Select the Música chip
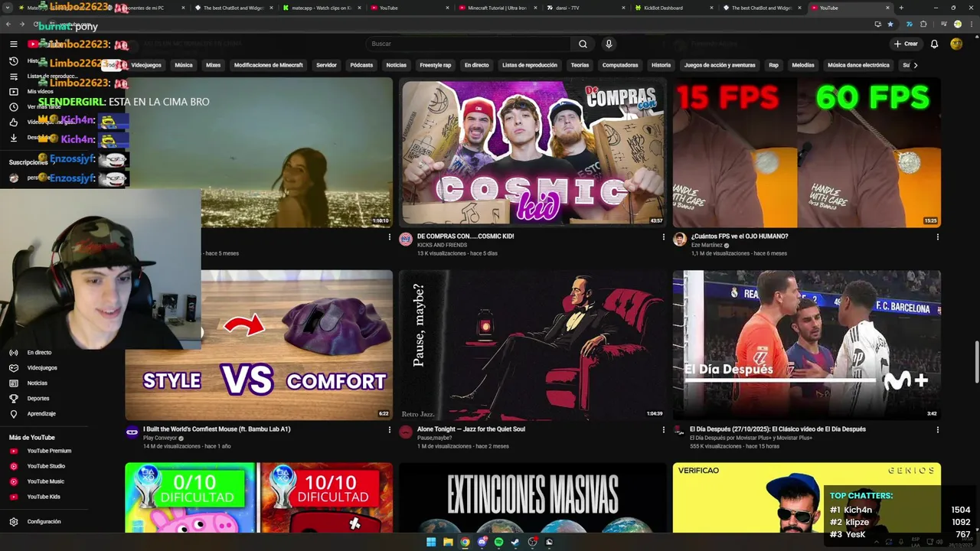Screen dimensions: 980x551 pyautogui.click(x=184, y=65)
